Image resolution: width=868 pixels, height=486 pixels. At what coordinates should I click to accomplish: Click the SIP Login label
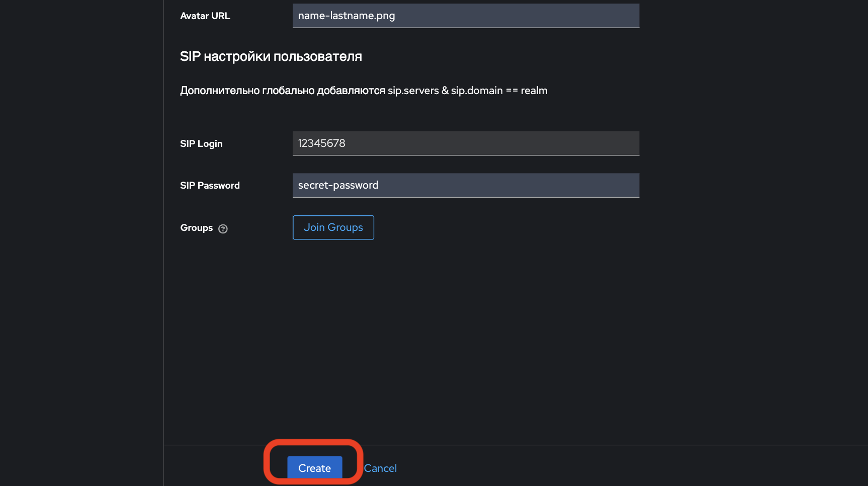click(201, 144)
